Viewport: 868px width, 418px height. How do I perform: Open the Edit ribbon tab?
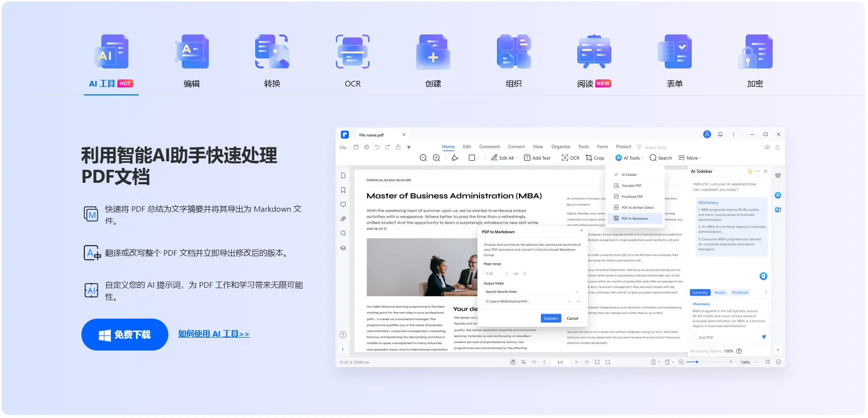pos(467,147)
